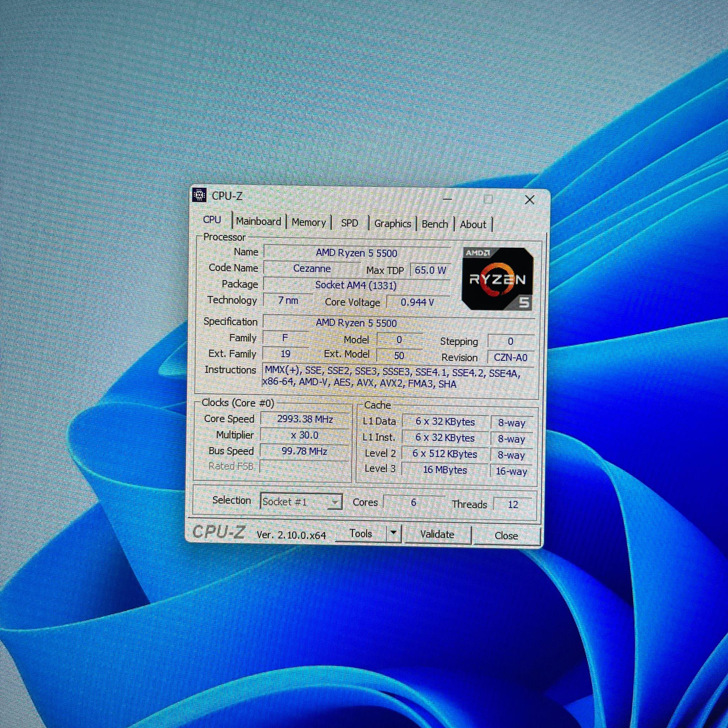Switch to the Graphics tab
The width and height of the screenshot is (728, 728).
[x=392, y=224]
